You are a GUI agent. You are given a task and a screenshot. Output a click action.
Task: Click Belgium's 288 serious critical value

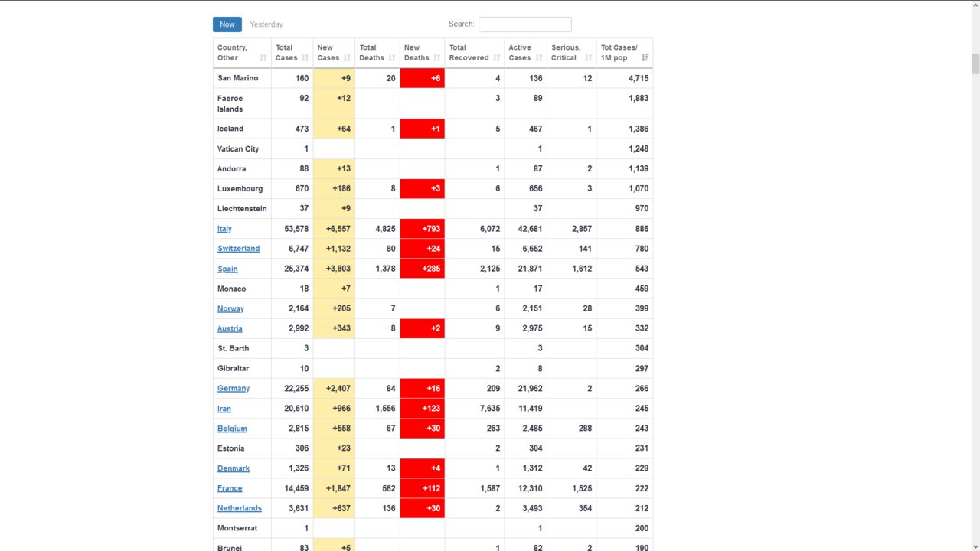(x=585, y=429)
